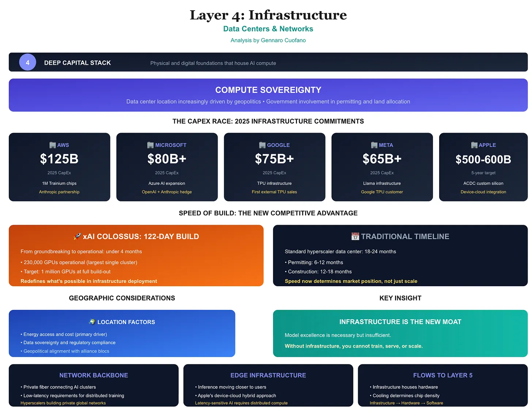Viewport: 532px width, 413px height.
Task: Select the EDGE INFRASTRUCTURE panel heading
Action: pyautogui.click(x=268, y=375)
